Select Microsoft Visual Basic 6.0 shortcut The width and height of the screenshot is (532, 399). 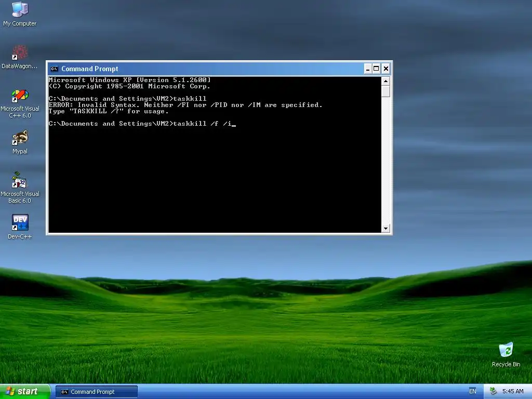pyautogui.click(x=20, y=188)
